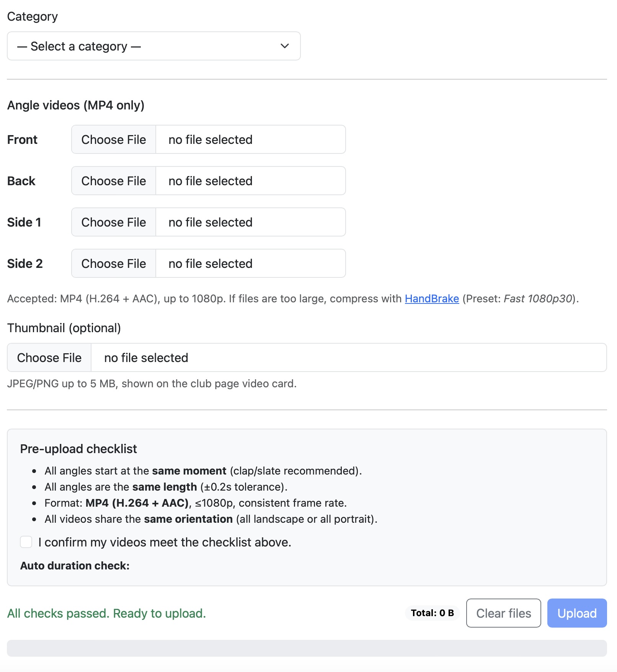Click the "I confirm my videos" label text
The width and height of the screenshot is (617, 672).
[x=165, y=542]
